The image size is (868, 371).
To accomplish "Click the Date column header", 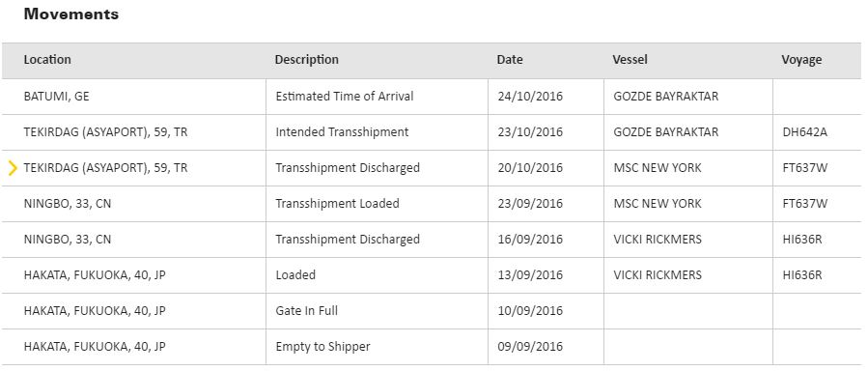I will point(509,60).
